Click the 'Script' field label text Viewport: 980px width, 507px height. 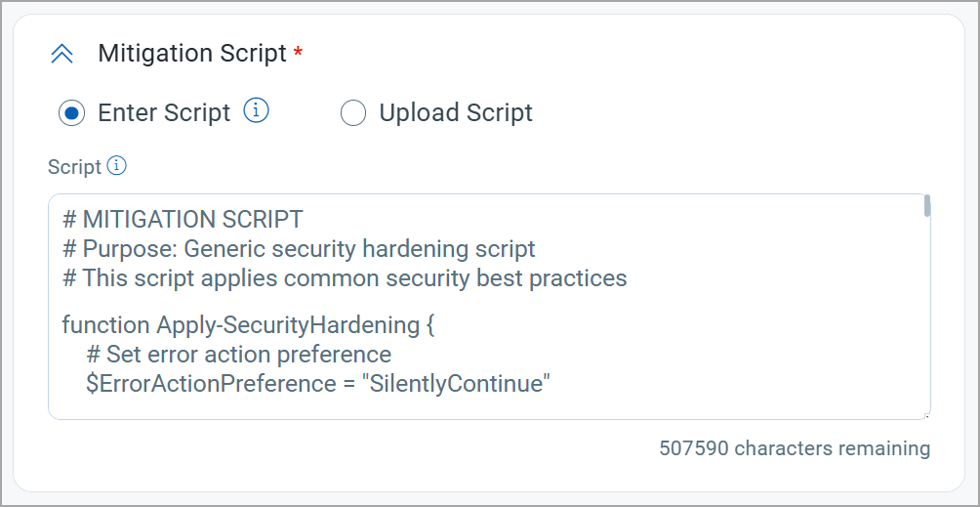pyautogui.click(x=74, y=167)
